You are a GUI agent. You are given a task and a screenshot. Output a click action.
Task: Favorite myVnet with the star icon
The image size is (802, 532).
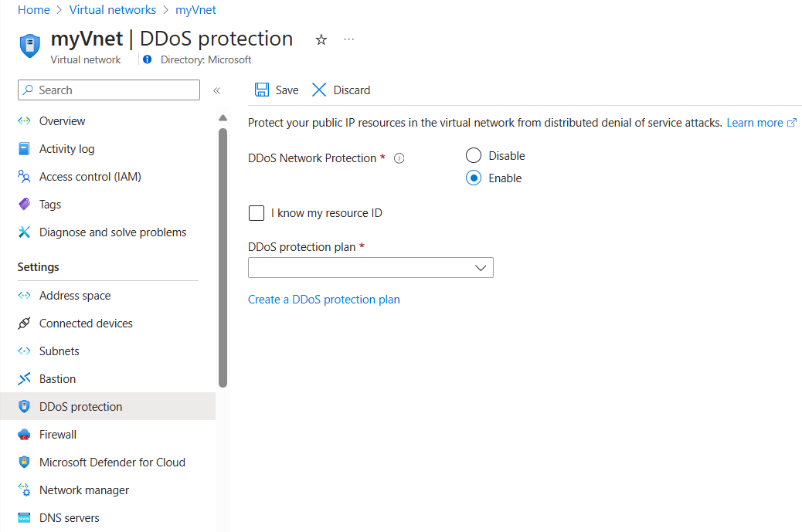click(x=321, y=40)
